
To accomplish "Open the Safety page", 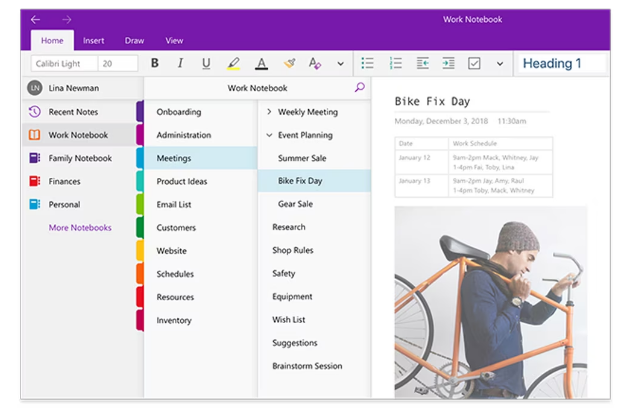I will 315,273.
